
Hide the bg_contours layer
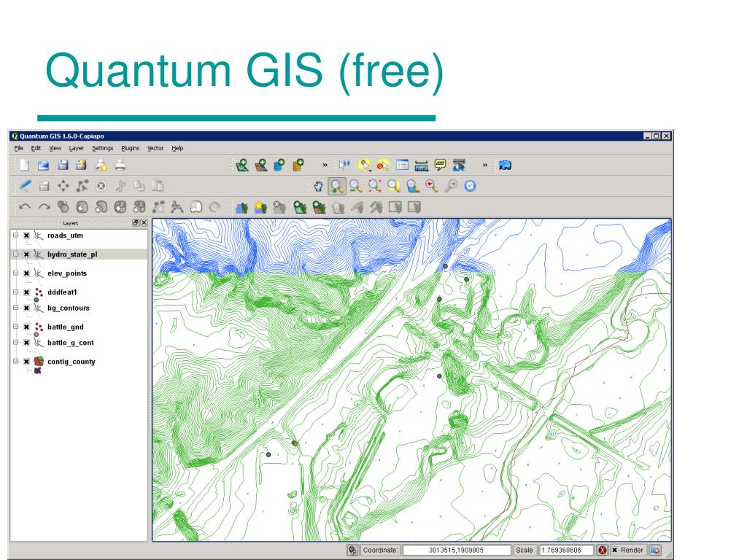[x=27, y=308]
